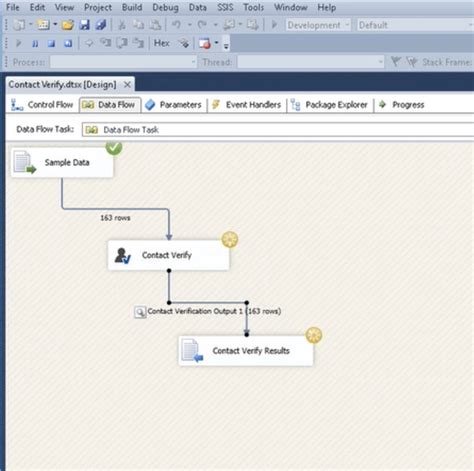Click the 163 rows label under Sample Data
474x471 pixels.
(x=115, y=218)
